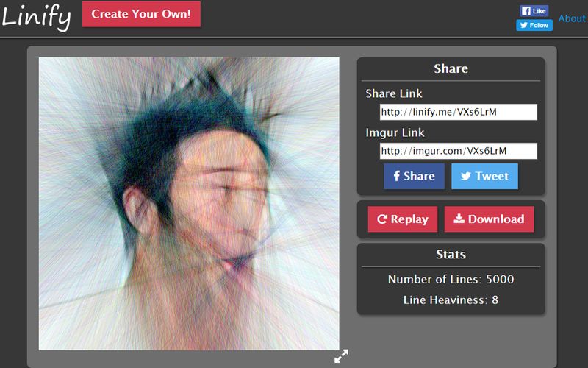Click the Line Heaviness: 8 stat

pos(451,300)
